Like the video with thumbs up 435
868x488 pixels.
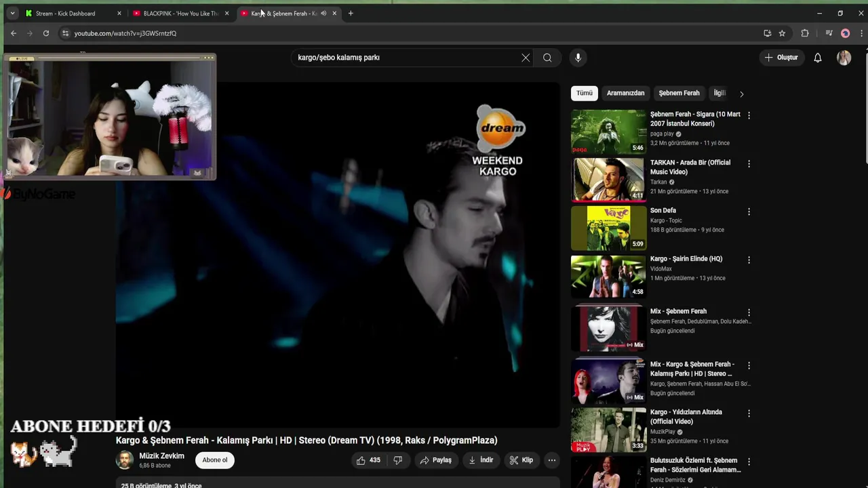(x=369, y=460)
